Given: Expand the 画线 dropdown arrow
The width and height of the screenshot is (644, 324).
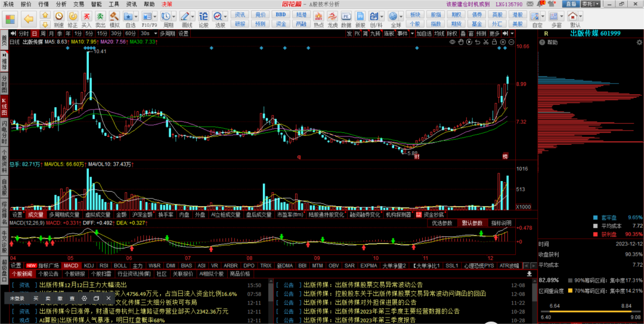Looking at the screenshot, I should tap(192, 16).
